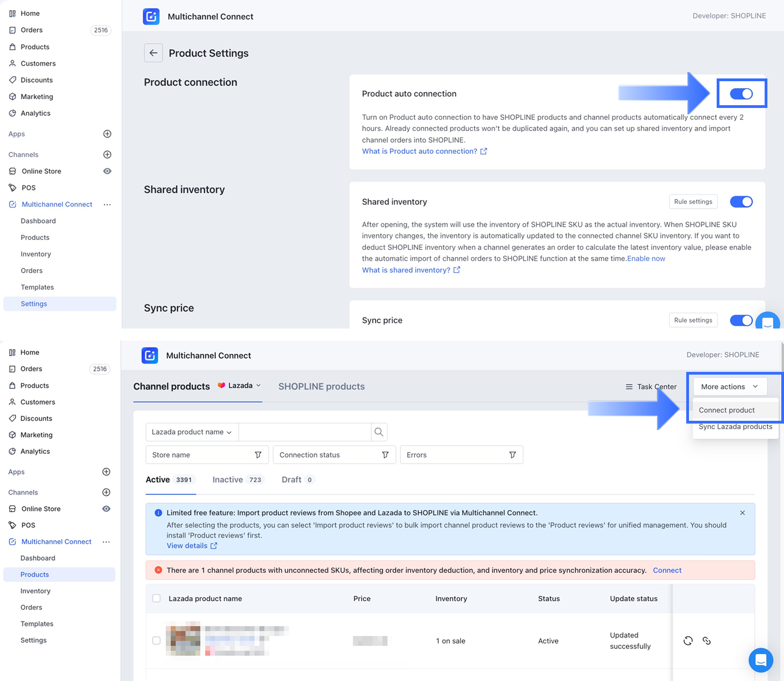
Task: Check the box for the 1 on sale product row
Action: click(156, 640)
